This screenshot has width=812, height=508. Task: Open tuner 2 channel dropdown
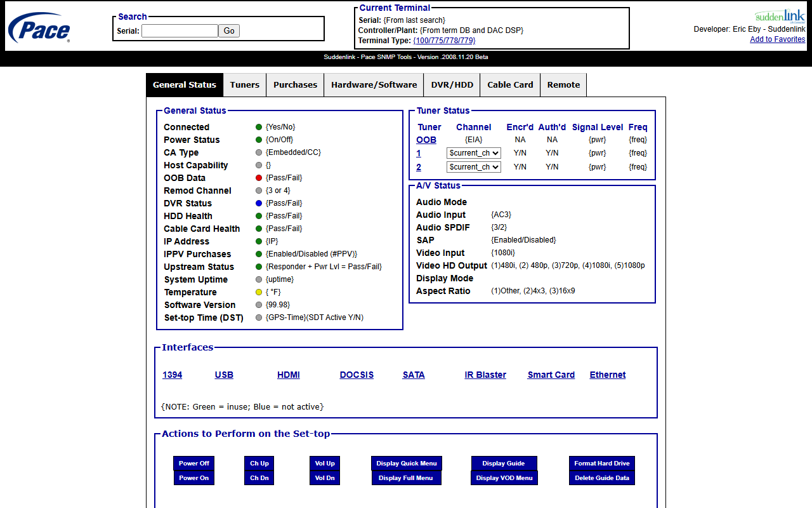[x=474, y=167]
